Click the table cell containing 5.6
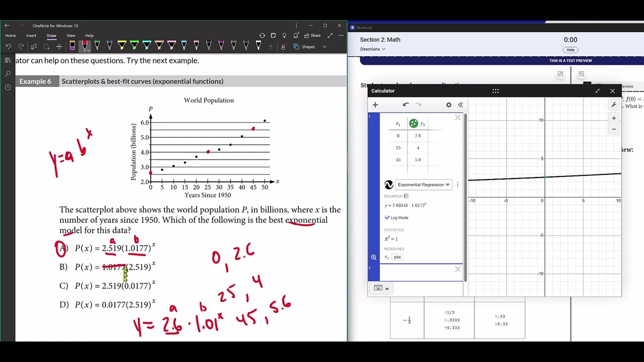The width and height of the screenshot is (644, 362). pos(418,160)
